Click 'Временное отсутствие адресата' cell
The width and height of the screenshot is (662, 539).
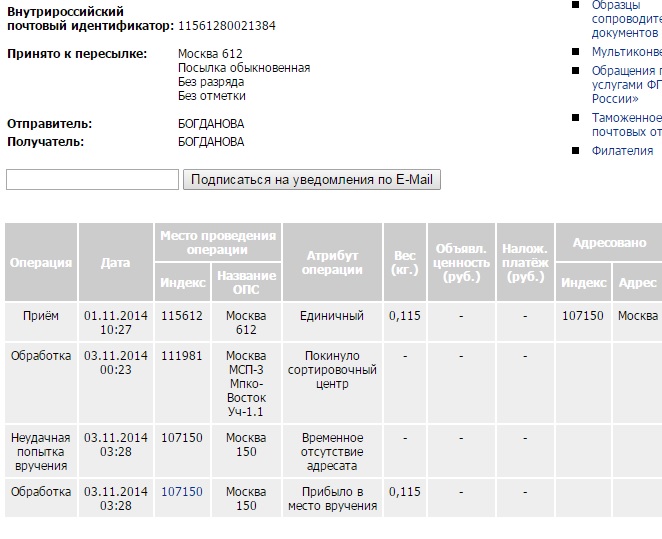332,451
